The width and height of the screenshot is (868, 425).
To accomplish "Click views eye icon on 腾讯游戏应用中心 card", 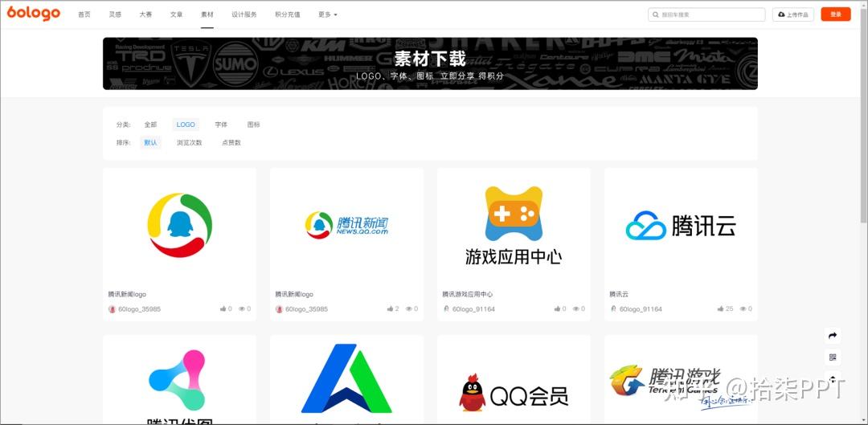I will 575,309.
